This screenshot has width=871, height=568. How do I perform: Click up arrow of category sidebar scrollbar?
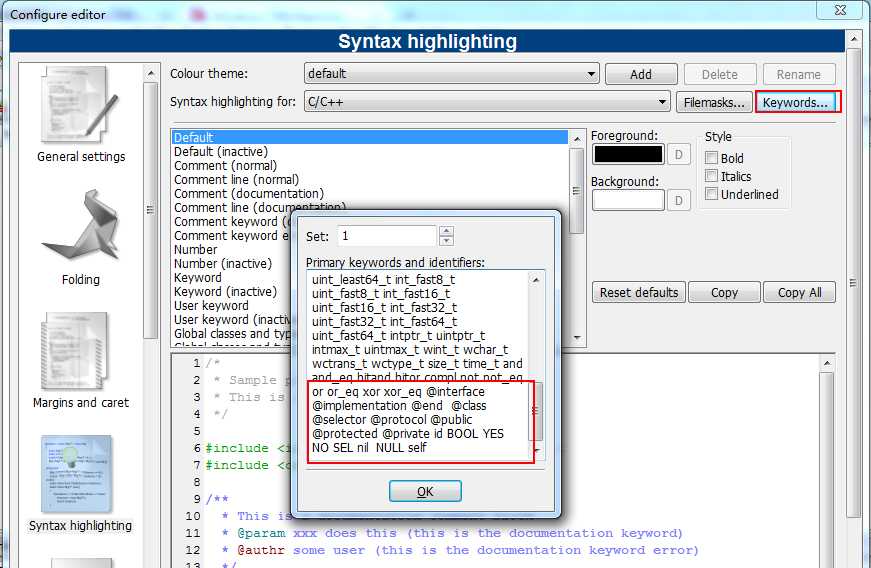pyautogui.click(x=151, y=73)
